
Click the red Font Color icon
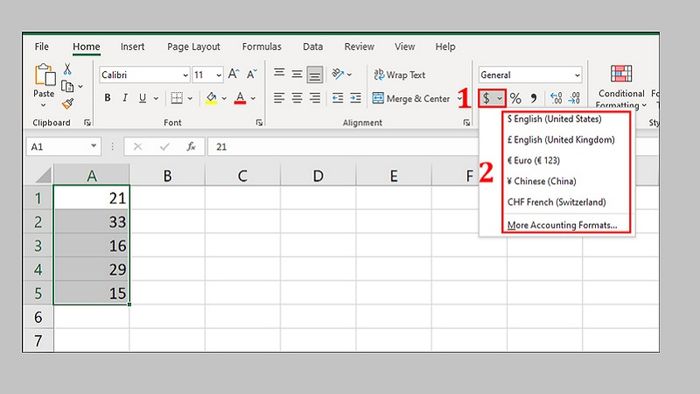pos(240,98)
